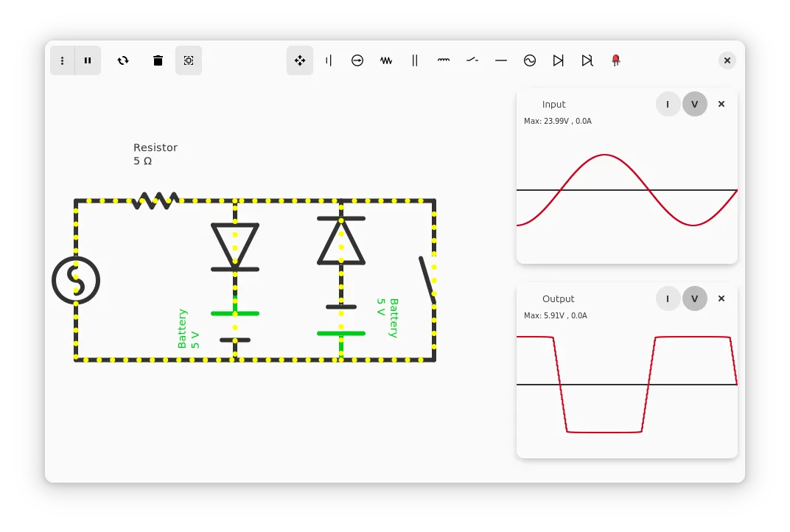Pause the circuit simulation
The height and width of the screenshot is (532, 790).
click(x=88, y=60)
